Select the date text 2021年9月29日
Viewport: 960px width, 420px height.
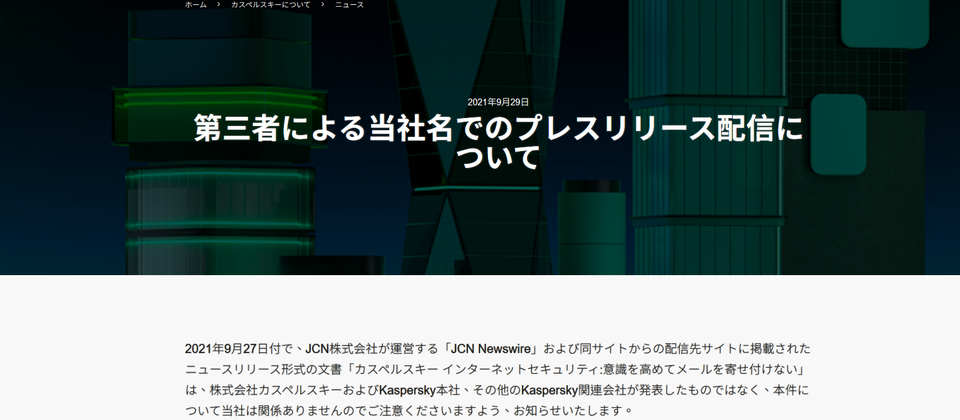[x=498, y=102]
